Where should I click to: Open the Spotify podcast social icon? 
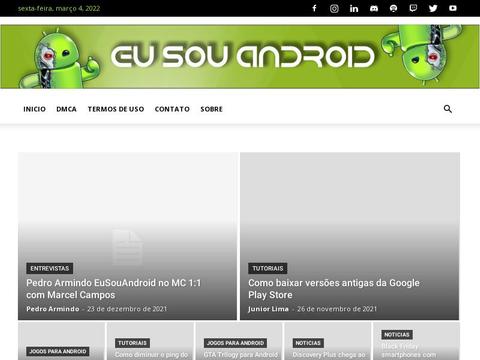coord(394,8)
